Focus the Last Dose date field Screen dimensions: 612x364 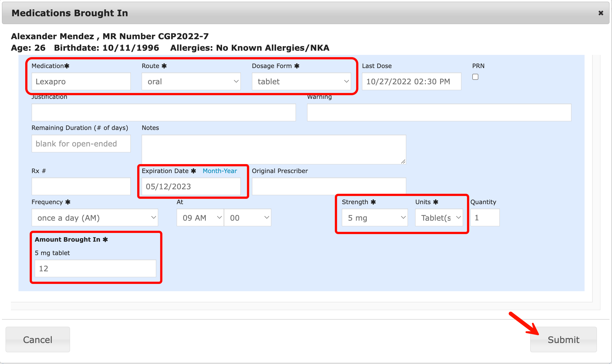pyautogui.click(x=411, y=81)
